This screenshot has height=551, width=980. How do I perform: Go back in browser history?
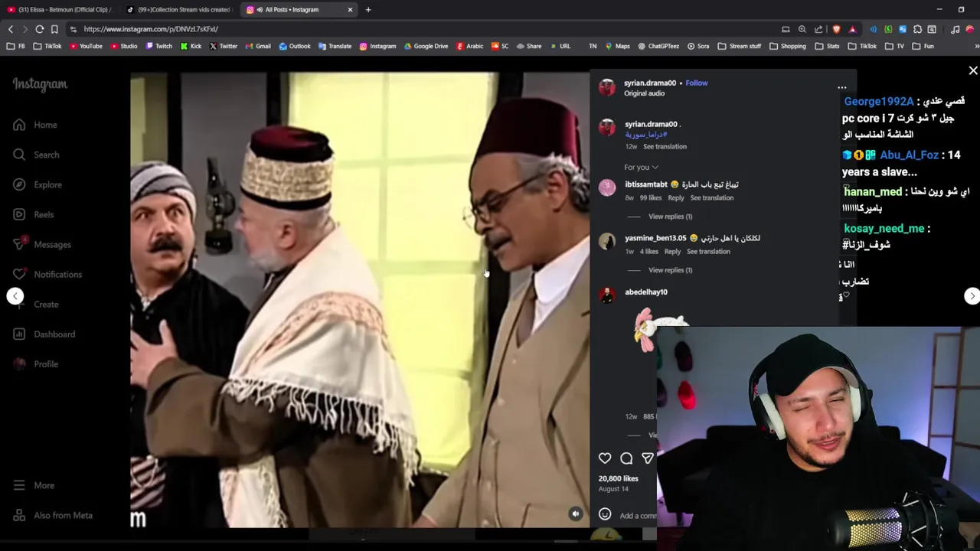(11, 29)
